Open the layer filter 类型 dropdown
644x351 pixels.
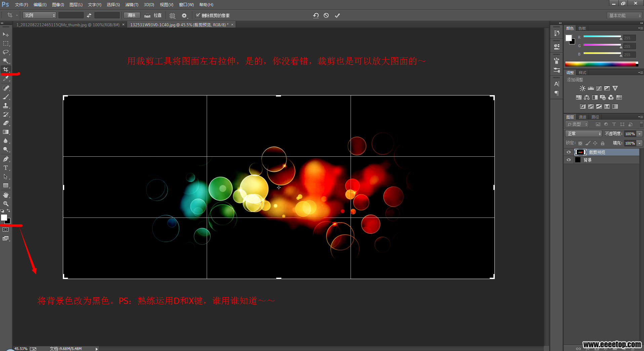point(577,124)
